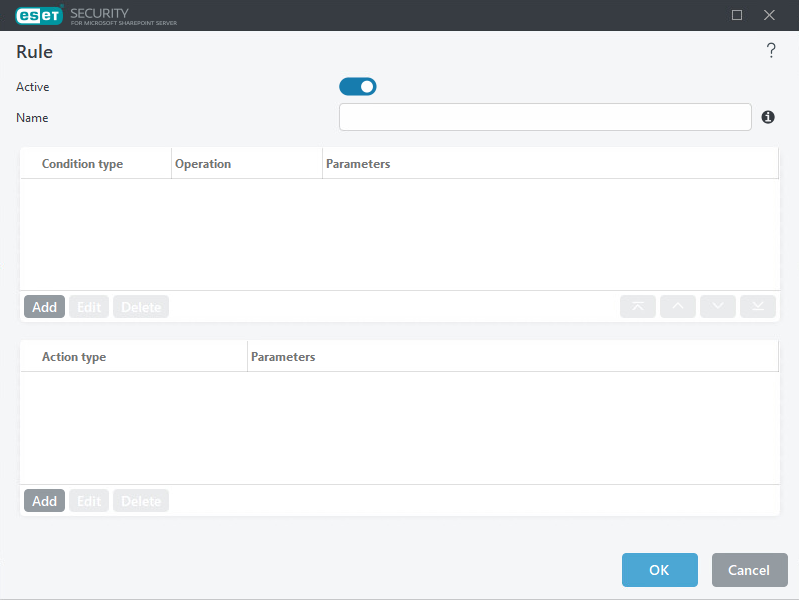Maximize the Rule dialog window
This screenshot has height=600, width=799.
pos(738,15)
